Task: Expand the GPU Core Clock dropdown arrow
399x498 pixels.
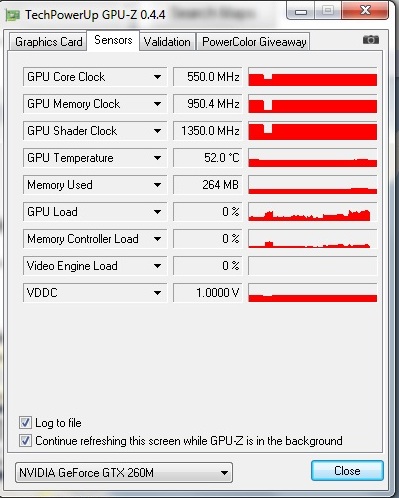Action: [157, 77]
